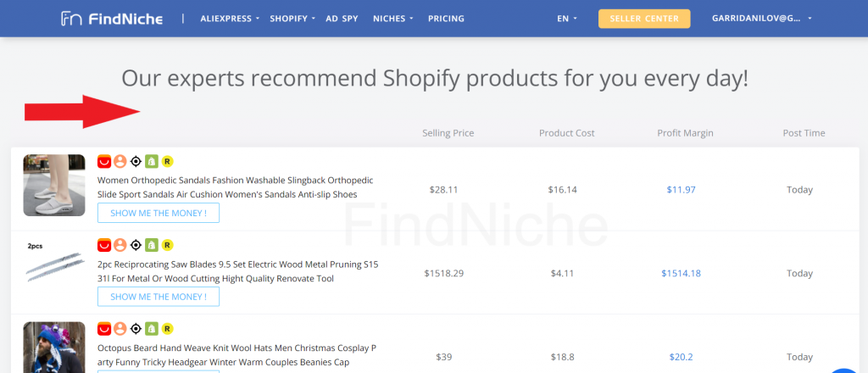This screenshot has width=868, height=373.
Task: Click the $28.11 selling price
Action: coord(444,190)
